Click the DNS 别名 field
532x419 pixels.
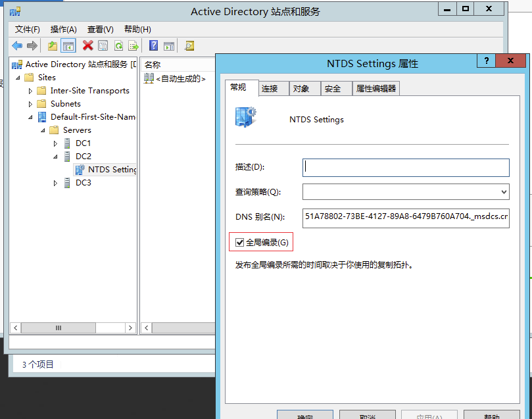406,218
